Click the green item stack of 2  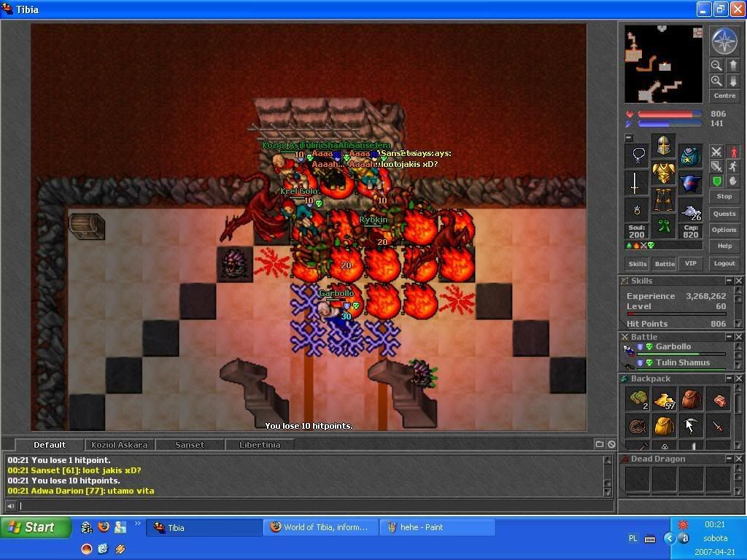point(638,400)
